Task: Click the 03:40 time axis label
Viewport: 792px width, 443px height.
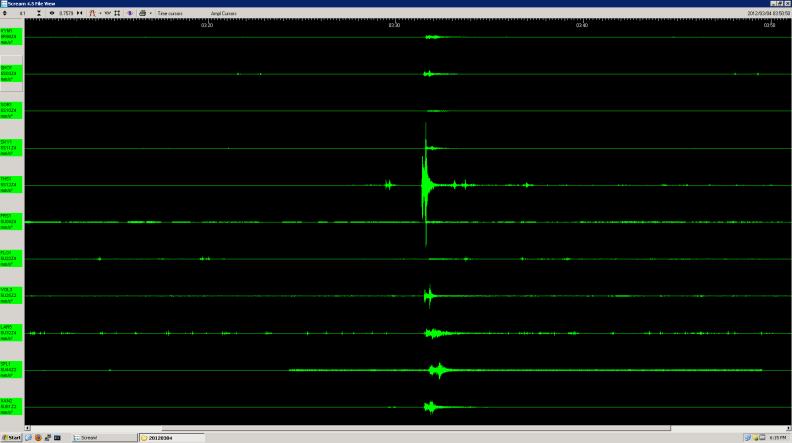Action: (x=582, y=25)
